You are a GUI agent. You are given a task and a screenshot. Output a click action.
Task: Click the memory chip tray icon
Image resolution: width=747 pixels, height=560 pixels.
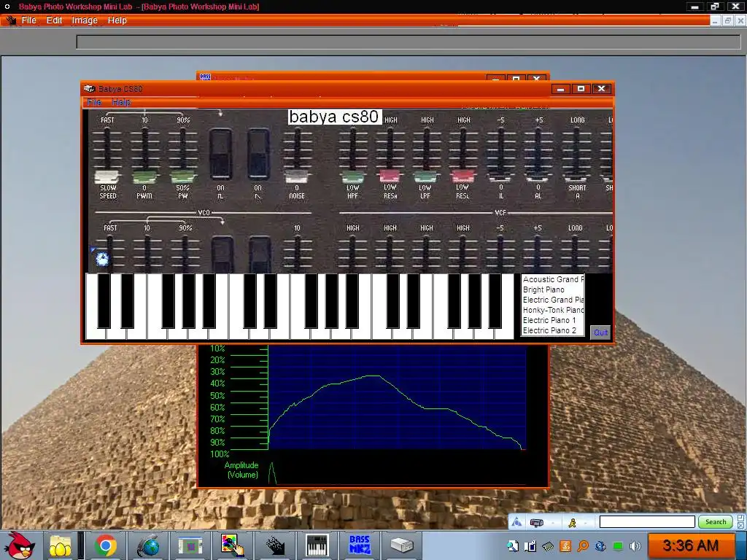tap(548, 546)
